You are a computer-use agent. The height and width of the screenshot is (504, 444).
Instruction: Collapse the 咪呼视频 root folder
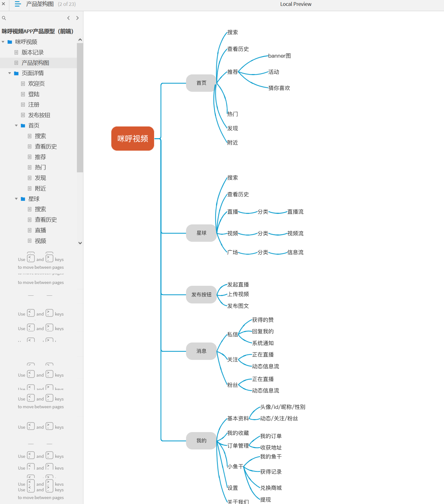3,42
